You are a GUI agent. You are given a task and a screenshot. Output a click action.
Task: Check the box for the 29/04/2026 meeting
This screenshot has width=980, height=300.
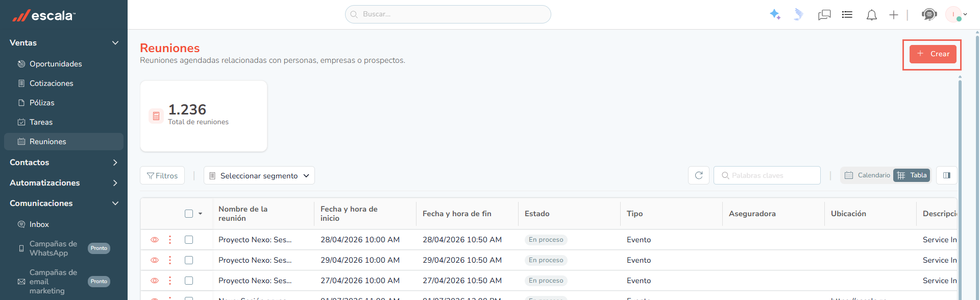coord(189,260)
